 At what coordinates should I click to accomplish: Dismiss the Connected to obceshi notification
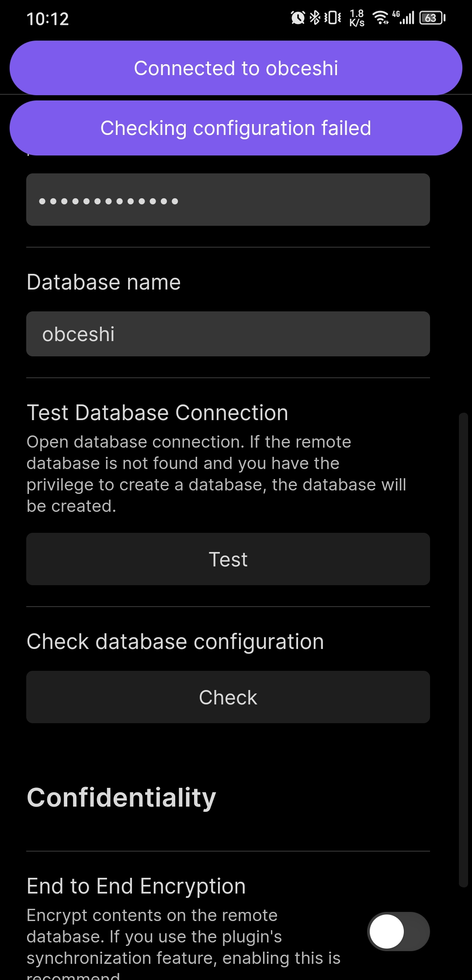236,68
